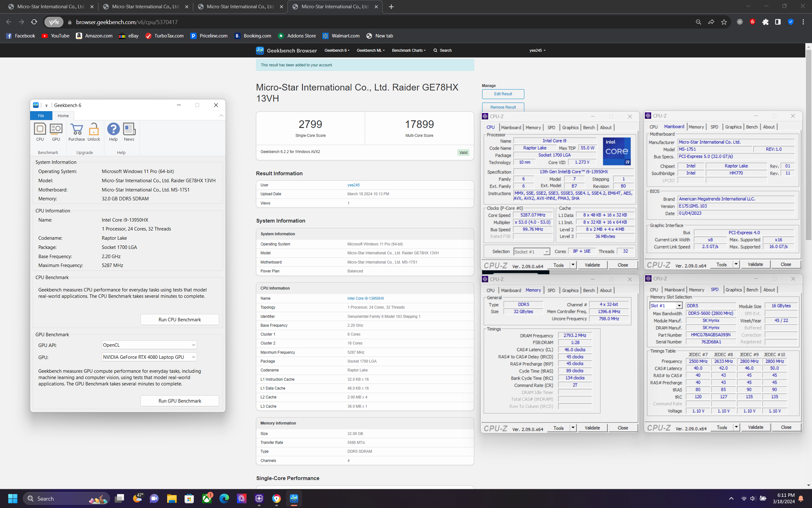Click the browser address bar URL
Image resolution: width=812 pixels, height=508 pixels.
point(127,22)
